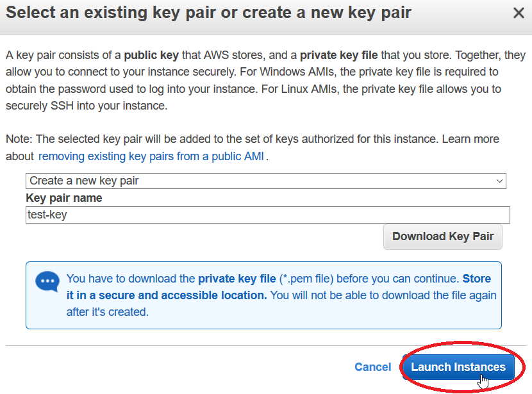Click the speech bubble info icon
Screen dimensions: 532x394
click(x=47, y=281)
